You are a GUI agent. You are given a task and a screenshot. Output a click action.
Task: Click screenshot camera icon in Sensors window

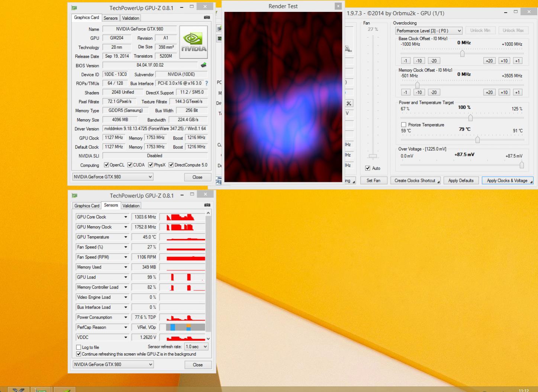coord(207,205)
